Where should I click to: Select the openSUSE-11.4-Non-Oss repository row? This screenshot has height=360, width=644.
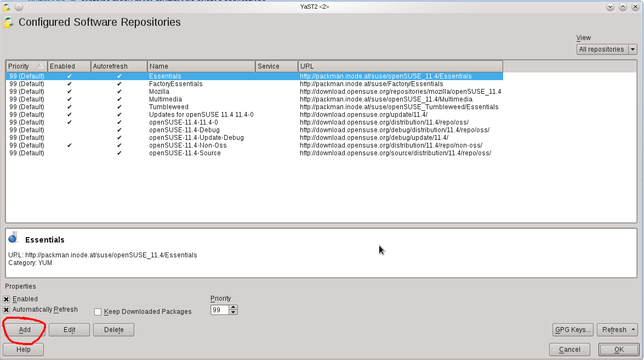[255, 145]
